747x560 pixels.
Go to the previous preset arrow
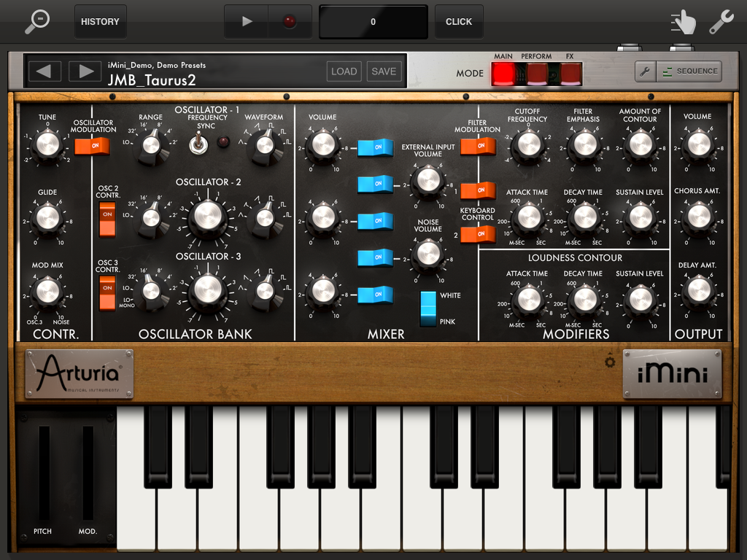click(44, 71)
